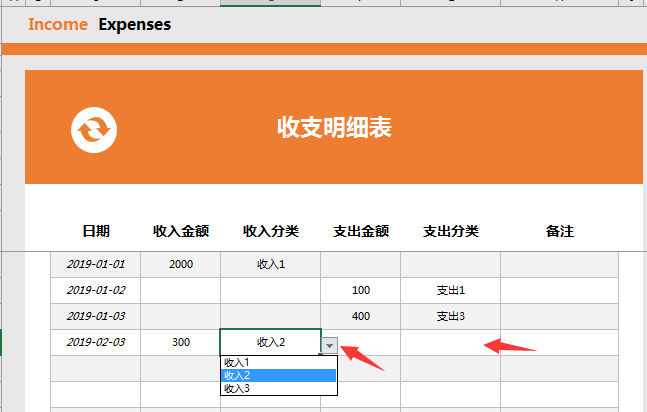The width and height of the screenshot is (647, 412).
Task: Select the income amount cell 300
Action: tap(181, 342)
